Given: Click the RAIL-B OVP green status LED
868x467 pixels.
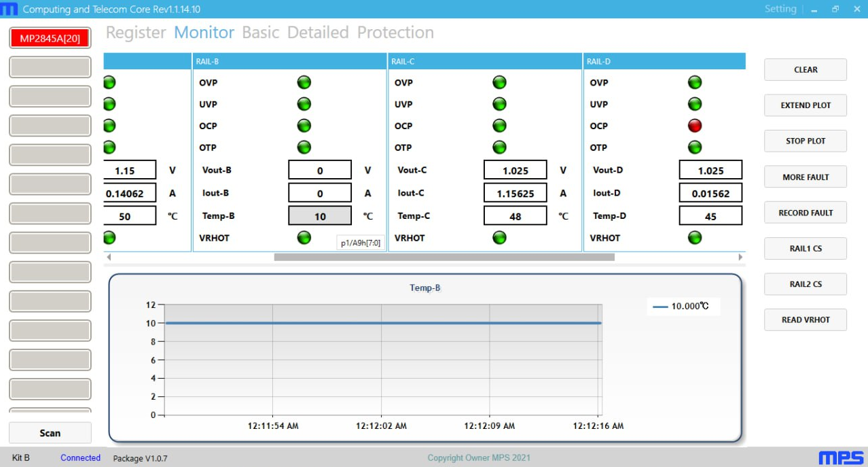Looking at the screenshot, I should click(304, 82).
